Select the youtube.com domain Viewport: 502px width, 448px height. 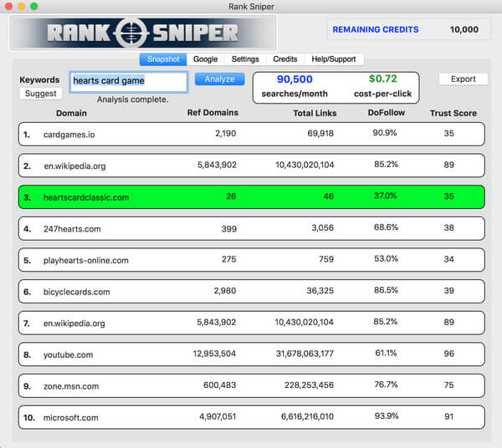[x=69, y=354]
